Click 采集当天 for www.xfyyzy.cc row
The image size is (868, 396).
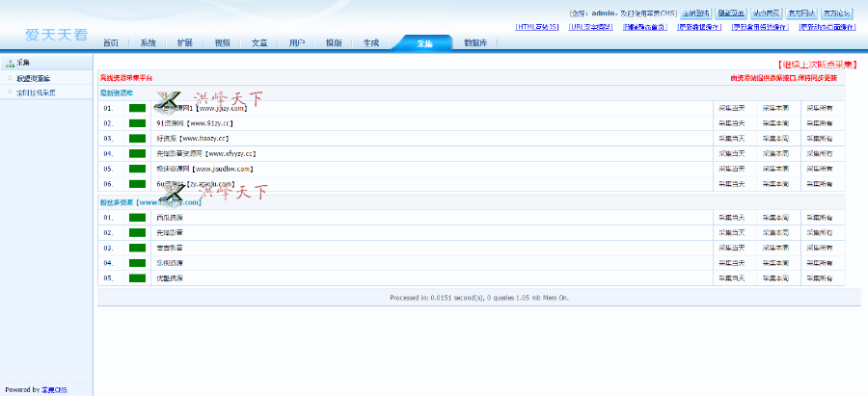click(x=732, y=154)
